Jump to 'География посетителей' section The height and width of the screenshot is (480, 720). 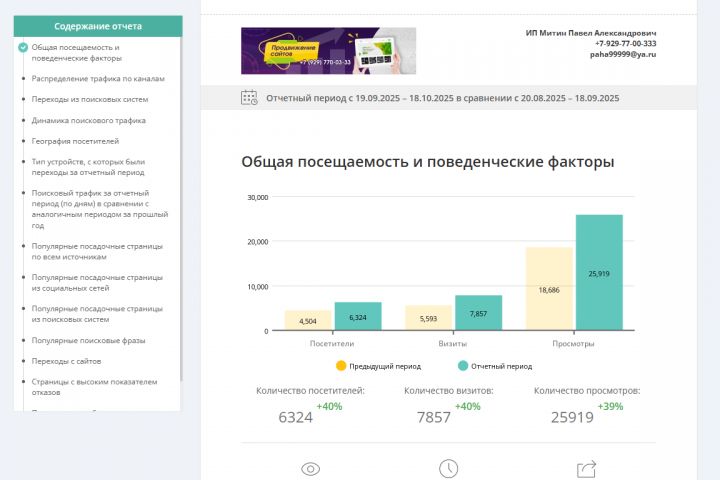tap(75, 141)
